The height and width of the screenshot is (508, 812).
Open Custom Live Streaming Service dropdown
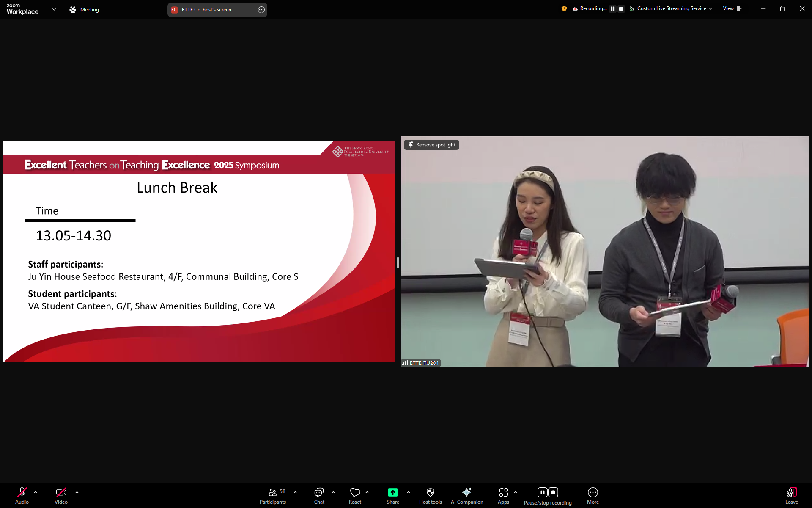(674, 8)
